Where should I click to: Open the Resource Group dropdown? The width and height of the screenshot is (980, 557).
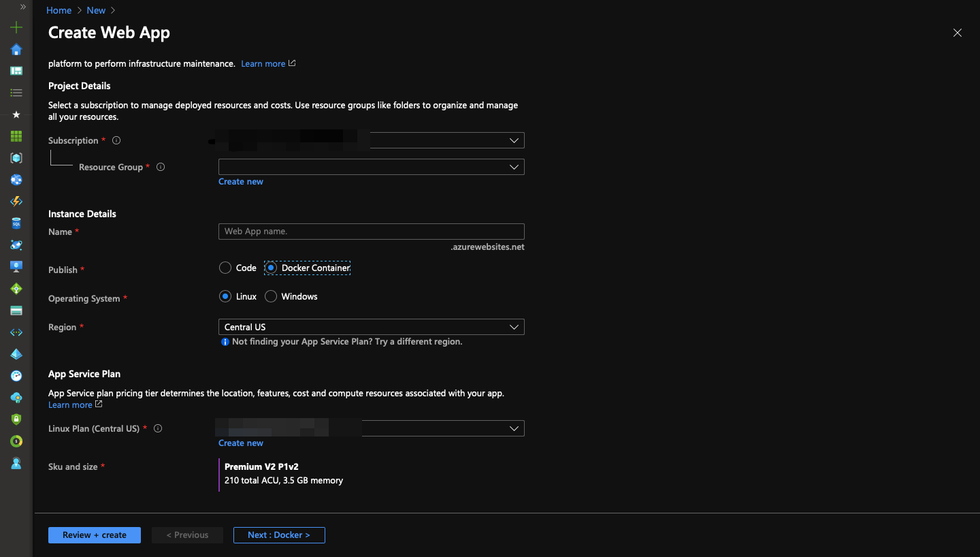(x=372, y=167)
